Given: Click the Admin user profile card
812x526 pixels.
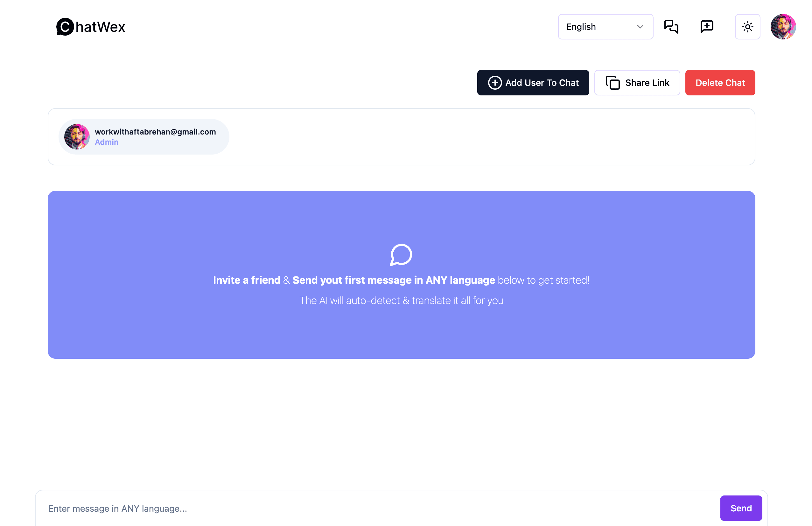Looking at the screenshot, I should tap(143, 137).
